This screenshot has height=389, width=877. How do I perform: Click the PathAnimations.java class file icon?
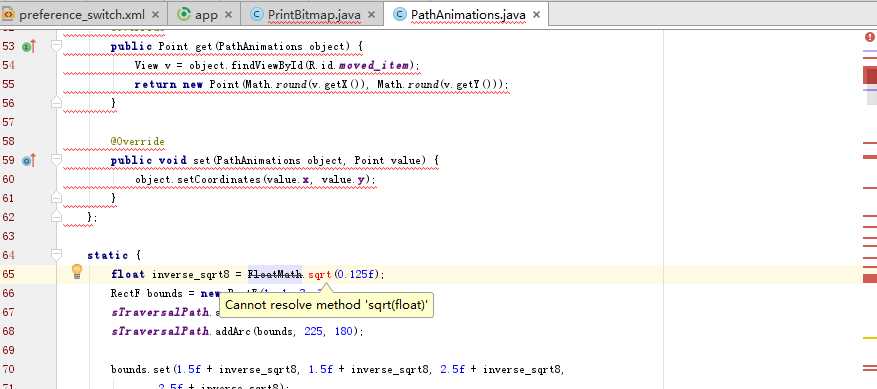[x=399, y=15]
